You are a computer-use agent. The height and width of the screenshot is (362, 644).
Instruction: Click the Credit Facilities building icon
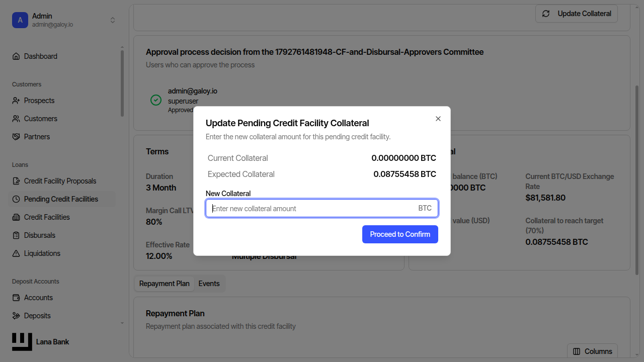point(16,217)
